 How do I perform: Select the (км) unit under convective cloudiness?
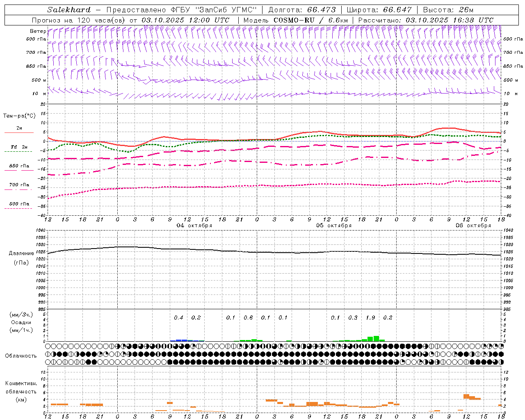(21, 399)
